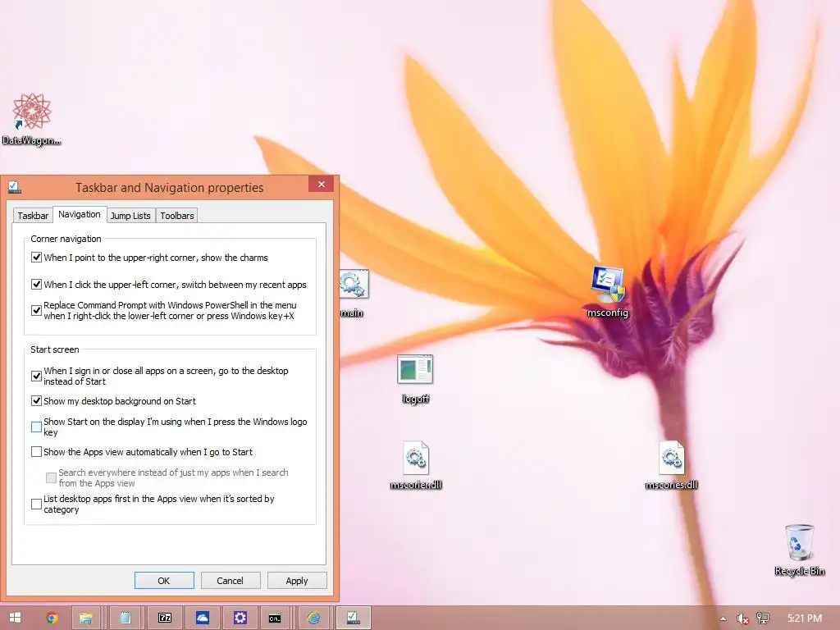Open Internet Explorer from the taskbar
The width and height of the screenshot is (840, 630).
[x=313, y=618]
